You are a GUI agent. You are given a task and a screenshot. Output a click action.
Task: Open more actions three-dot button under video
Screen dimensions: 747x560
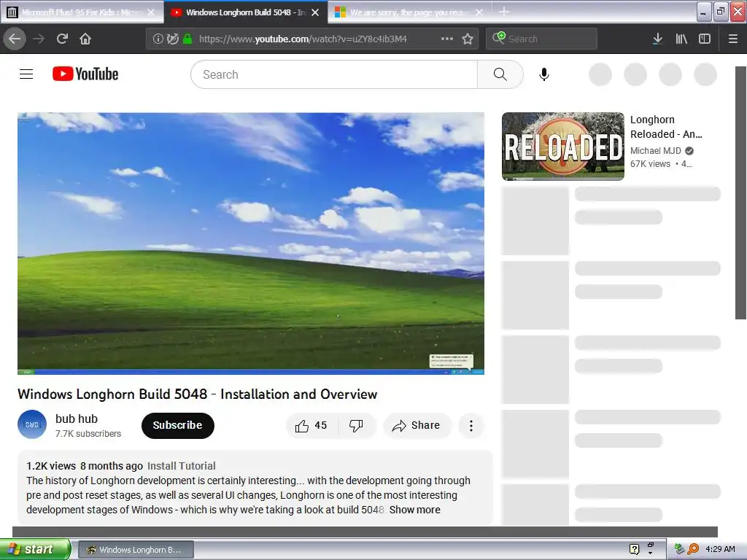[x=471, y=425]
